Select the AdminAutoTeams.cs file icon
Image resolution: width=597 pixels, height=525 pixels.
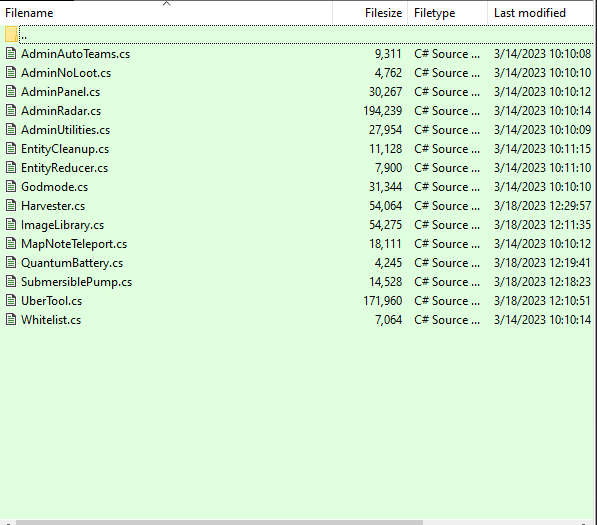[11, 54]
